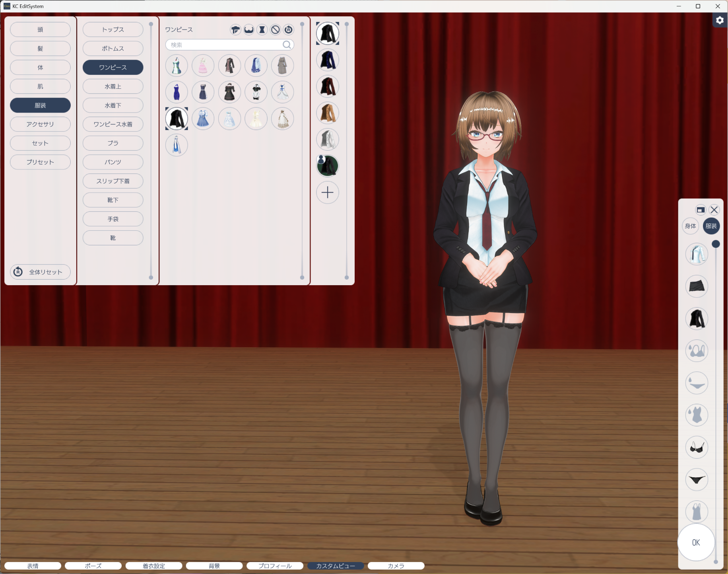Select the blue pleated dress thumbnail
This screenshot has height=574, width=728.
click(203, 119)
